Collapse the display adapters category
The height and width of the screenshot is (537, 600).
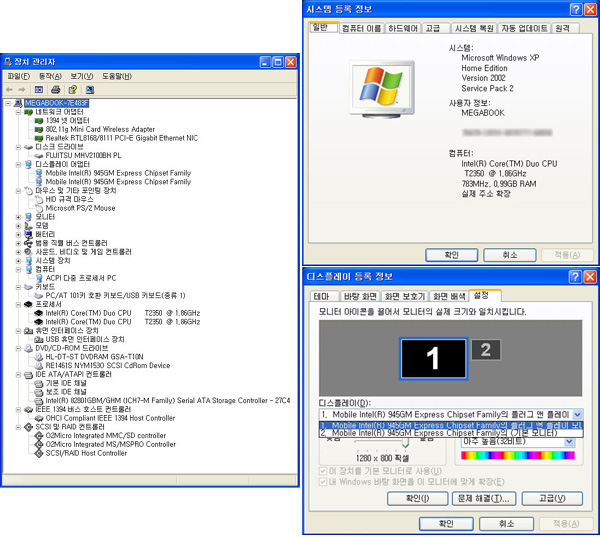18,165
